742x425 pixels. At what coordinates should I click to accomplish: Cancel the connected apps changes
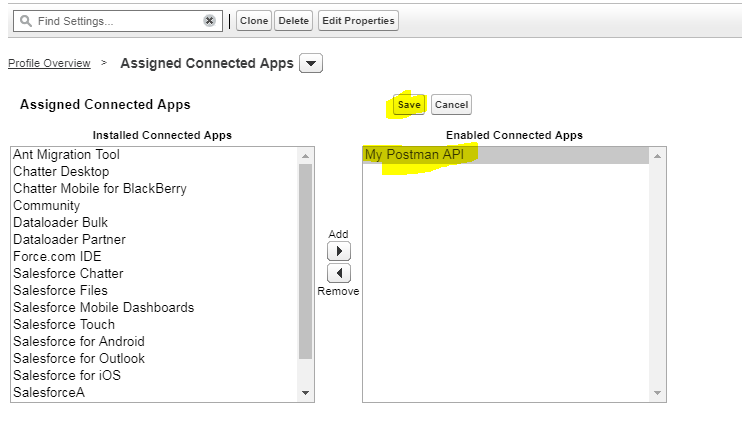[451, 105]
